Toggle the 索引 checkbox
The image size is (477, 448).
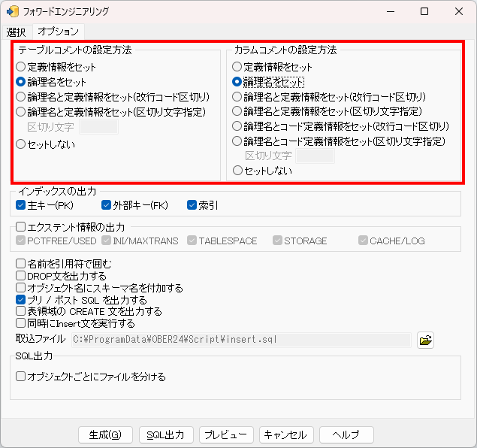[x=192, y=205]
